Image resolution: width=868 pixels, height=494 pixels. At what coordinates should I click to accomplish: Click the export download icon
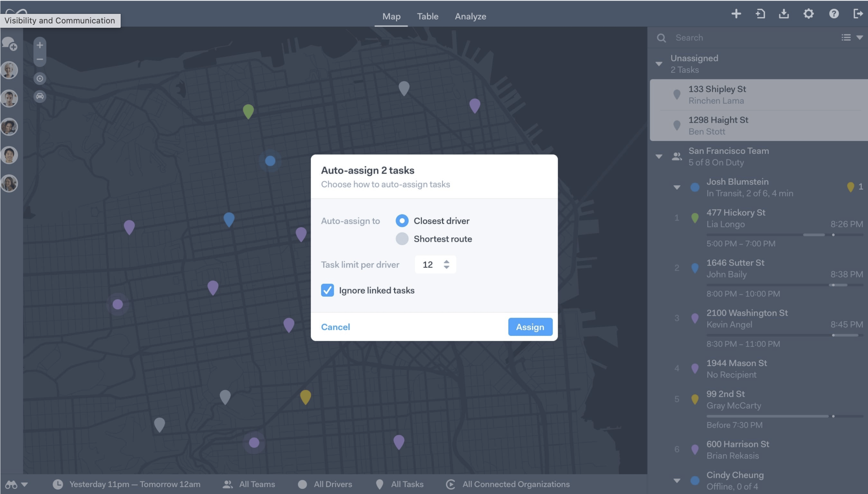tap(785, 14)
